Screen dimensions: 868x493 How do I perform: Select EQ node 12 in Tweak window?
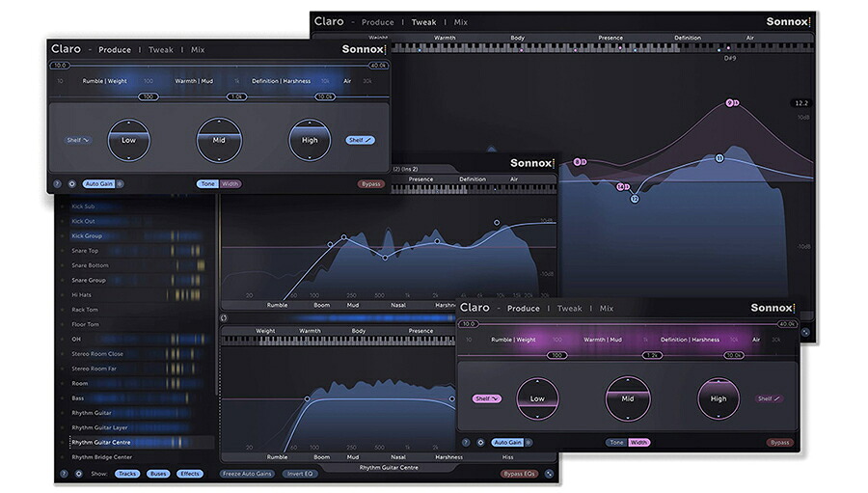635,199
